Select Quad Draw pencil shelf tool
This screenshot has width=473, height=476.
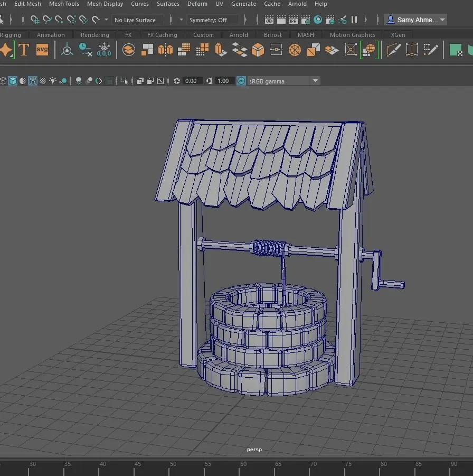click(x=431, y=50)
